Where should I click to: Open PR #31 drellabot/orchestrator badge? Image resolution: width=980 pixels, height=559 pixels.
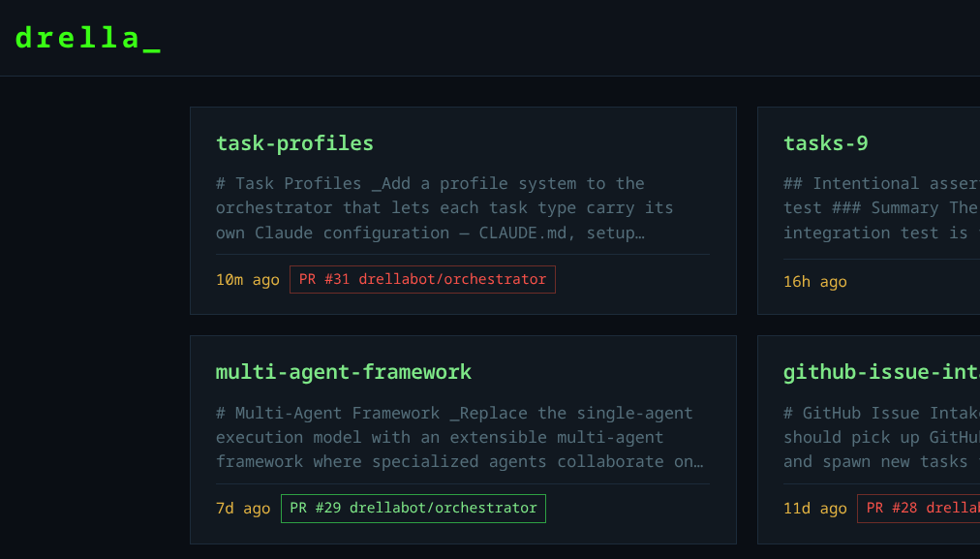click(x=422, y=279)
